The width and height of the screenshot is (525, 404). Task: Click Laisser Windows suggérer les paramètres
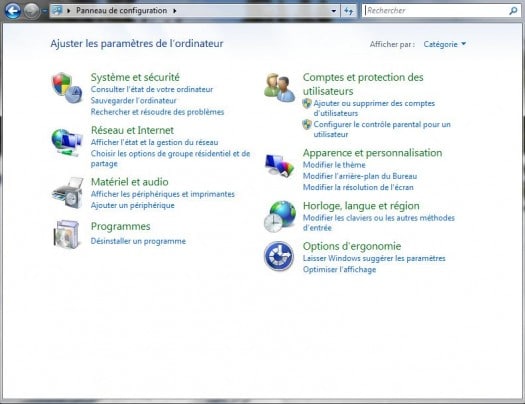click(x=374, y=258)
